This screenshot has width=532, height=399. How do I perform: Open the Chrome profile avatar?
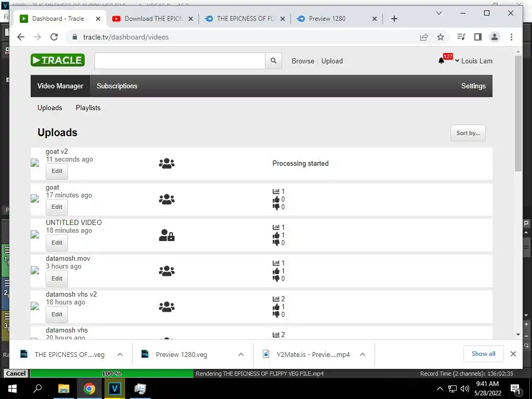pyautogui.click(x=495, y=37)
